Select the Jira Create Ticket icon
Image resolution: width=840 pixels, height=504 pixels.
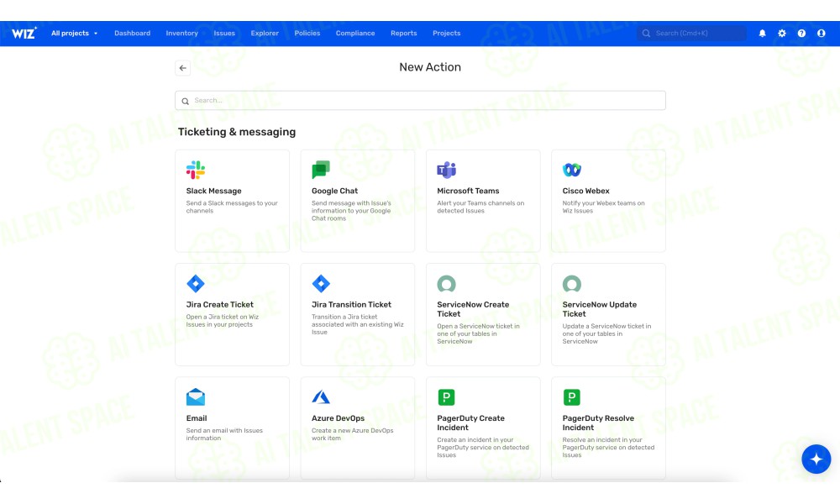coord(196,284)
